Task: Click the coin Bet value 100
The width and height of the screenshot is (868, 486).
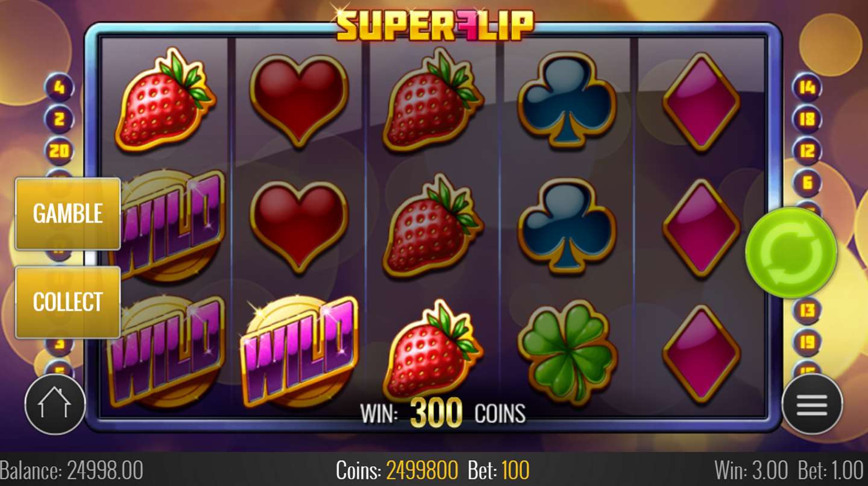Action: point(514,470)
